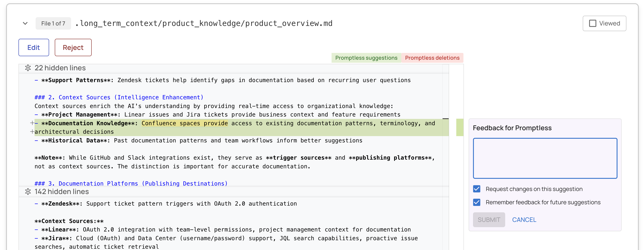Click the green suggestion marker in gutter
The width and height of the screenshot is (644, 250).
pyautogui.click(x=460, y=127)
